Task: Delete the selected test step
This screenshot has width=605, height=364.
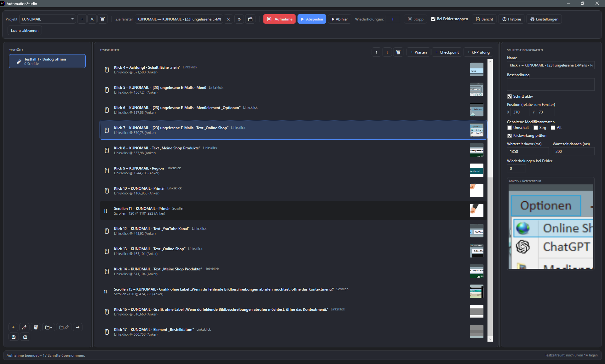Action: [398, 52]
